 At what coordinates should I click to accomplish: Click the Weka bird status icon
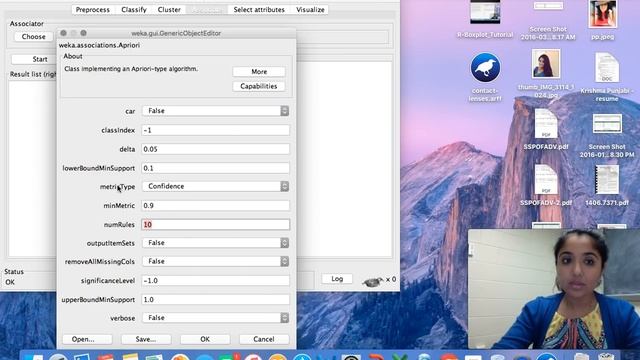coord(373,281)
